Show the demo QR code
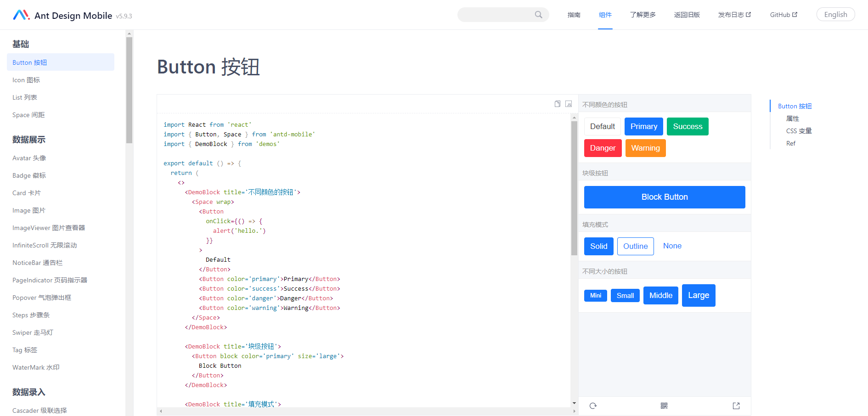Screen dimensions: 868x416 pyautogui.click(x=664, y=406)
